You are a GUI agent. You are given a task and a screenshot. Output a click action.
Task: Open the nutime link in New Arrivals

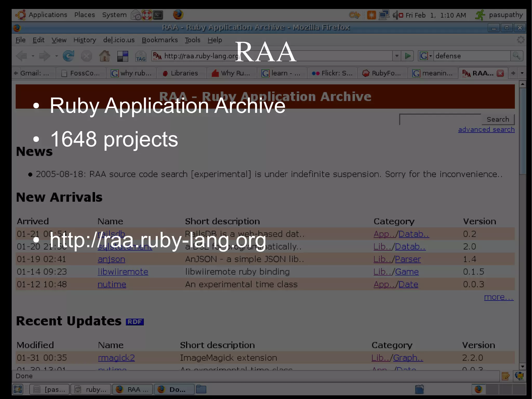pyautogui.click(x=112, y=284)
